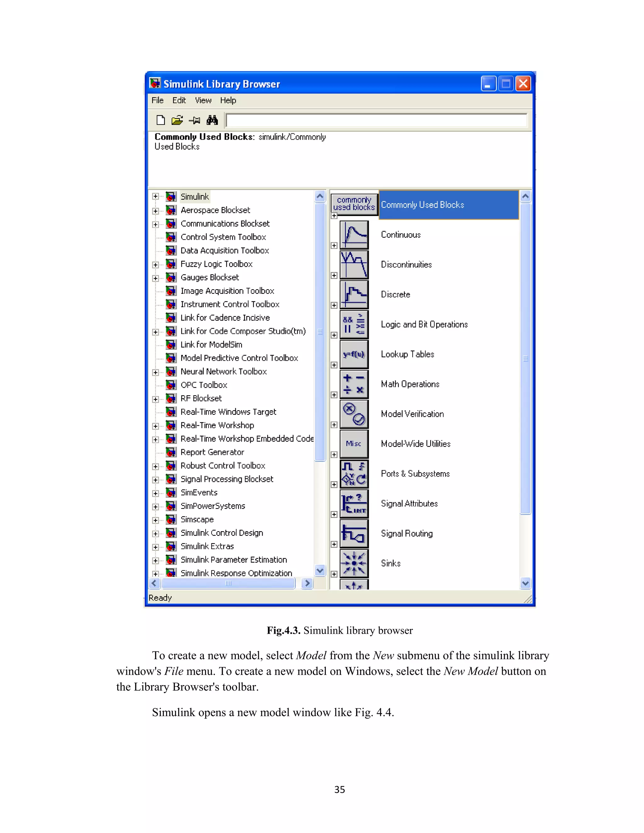Viewport: 644px width, 833px height.
Task: Select the Commonly Used Blocks label
Action: pos(422,205)
